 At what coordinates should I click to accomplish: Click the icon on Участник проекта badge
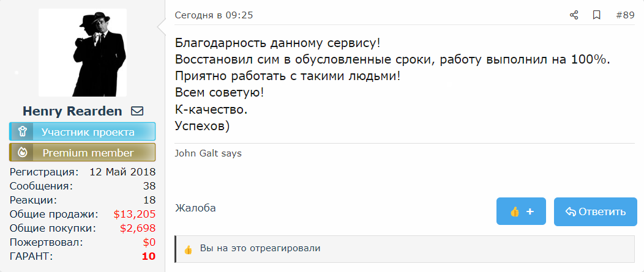[21, 131]
